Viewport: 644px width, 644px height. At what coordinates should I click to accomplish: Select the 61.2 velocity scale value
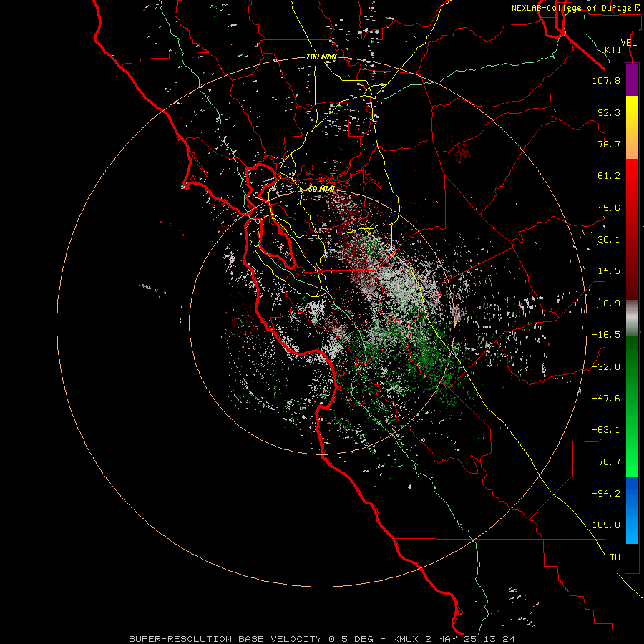609,176
